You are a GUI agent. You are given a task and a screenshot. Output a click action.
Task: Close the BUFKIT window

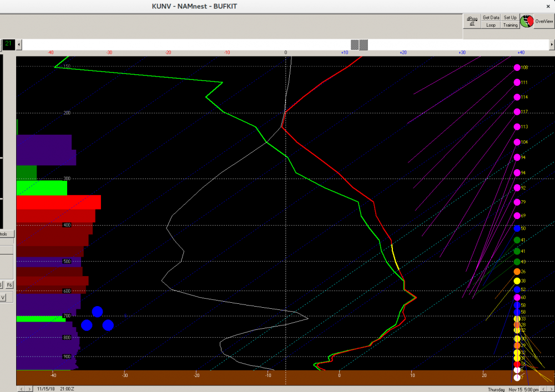click(x=548, y=6)
